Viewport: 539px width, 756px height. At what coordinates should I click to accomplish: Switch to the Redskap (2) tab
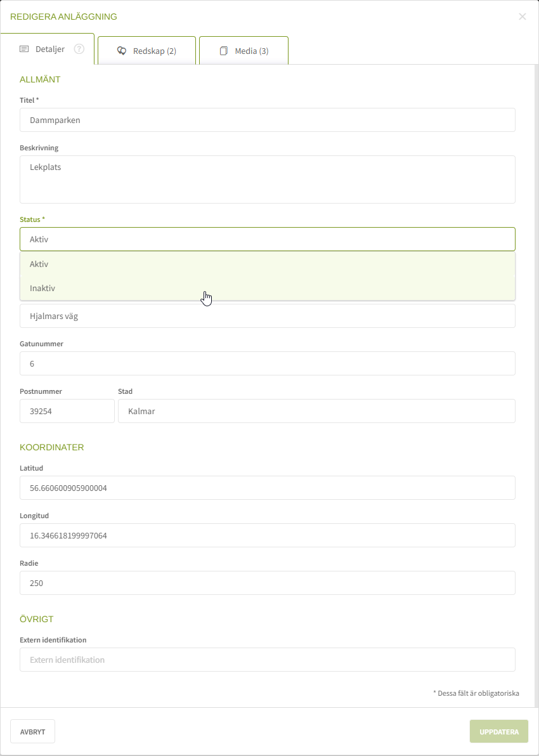pyautogui.click(x=147, y=51)
